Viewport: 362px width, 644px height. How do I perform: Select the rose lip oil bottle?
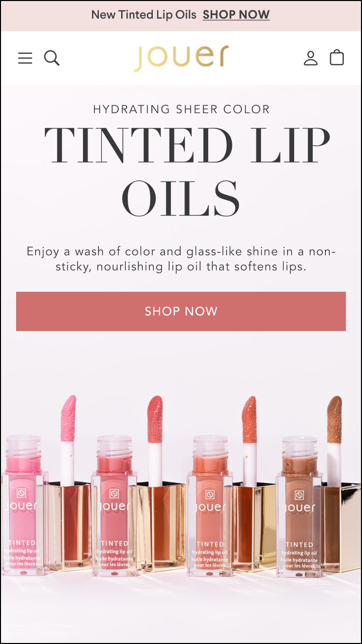[114, 506]
